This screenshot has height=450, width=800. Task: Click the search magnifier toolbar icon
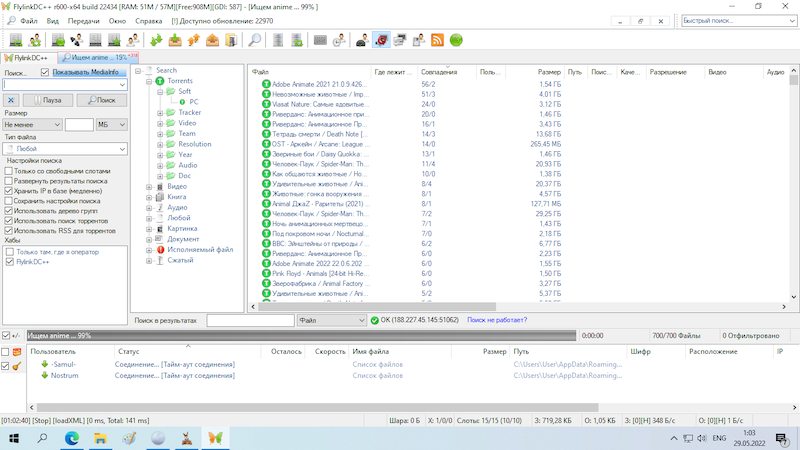255,40
